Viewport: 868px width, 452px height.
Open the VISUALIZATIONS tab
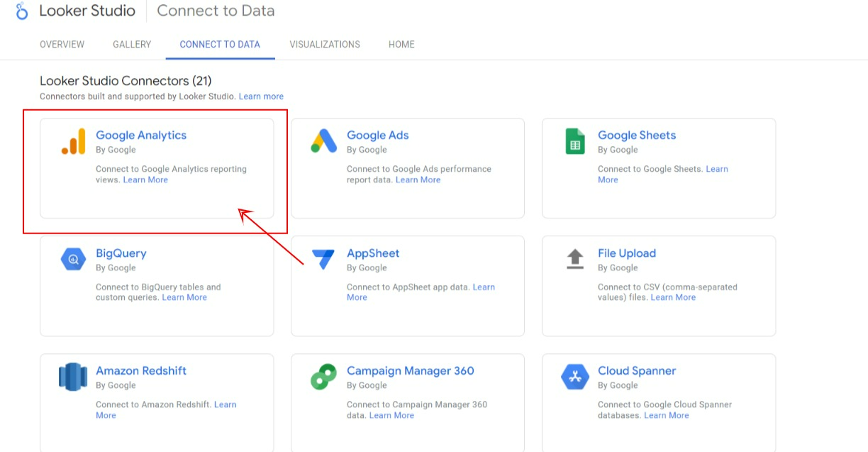point(324,44)
